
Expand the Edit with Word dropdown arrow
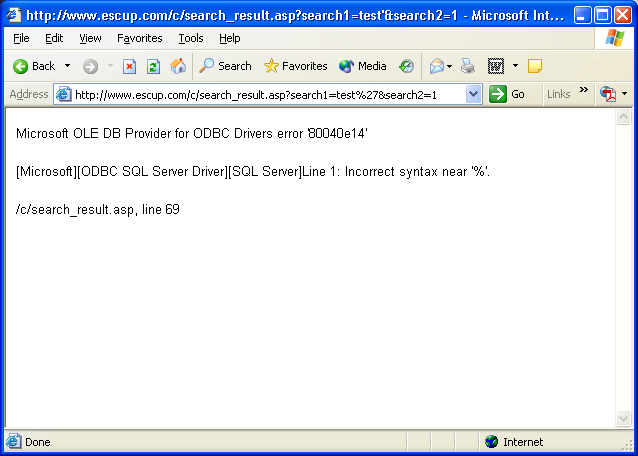pos(516,66)
